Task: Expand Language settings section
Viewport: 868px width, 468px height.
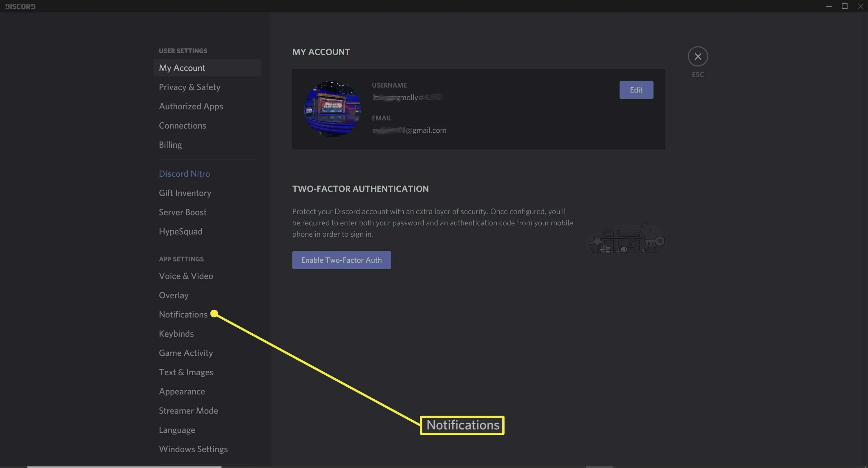Action: point(177,429)
